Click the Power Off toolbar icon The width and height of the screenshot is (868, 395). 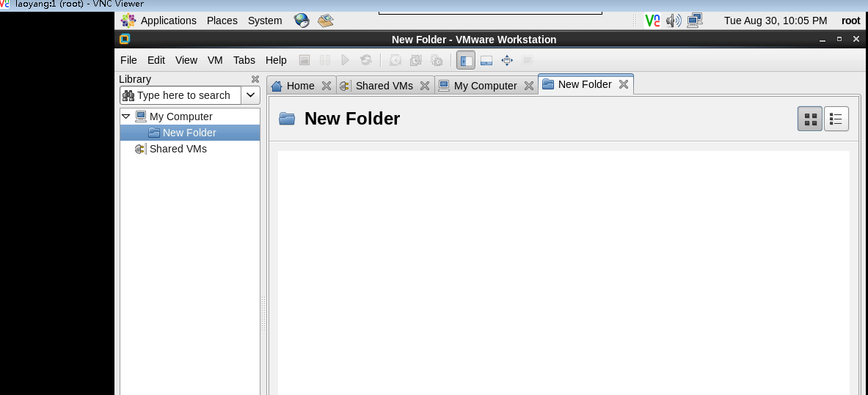pos(304,60)
